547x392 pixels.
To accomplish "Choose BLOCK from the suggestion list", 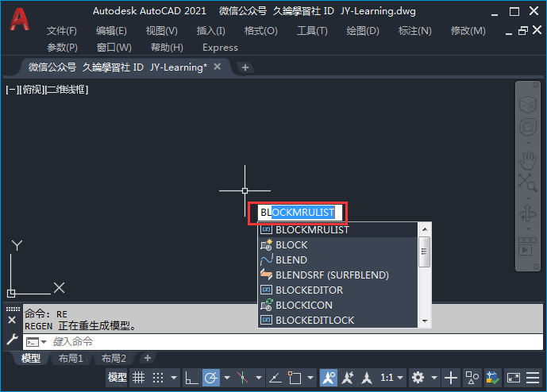I will [337, 245].
